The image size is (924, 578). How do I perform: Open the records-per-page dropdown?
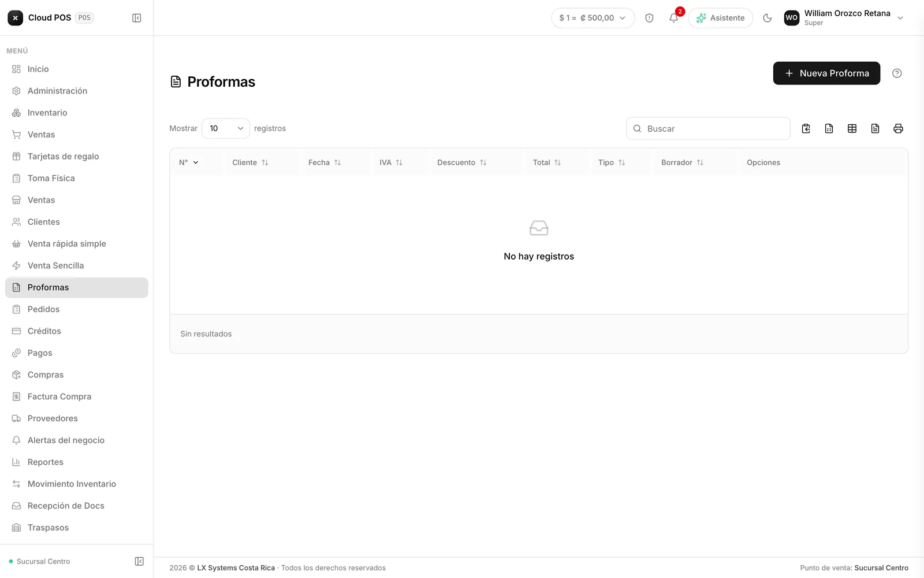point(226,128)
